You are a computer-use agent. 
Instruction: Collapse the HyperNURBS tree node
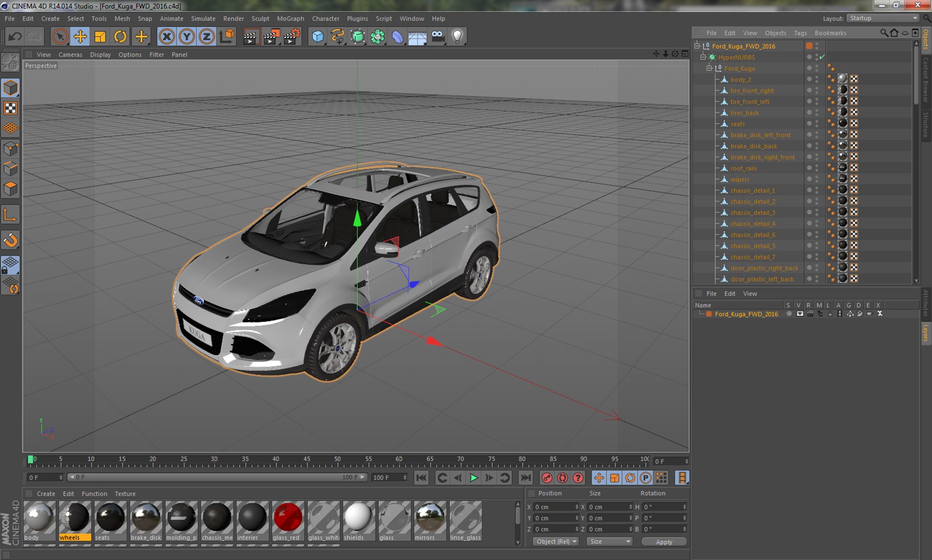tap(703, 57)
